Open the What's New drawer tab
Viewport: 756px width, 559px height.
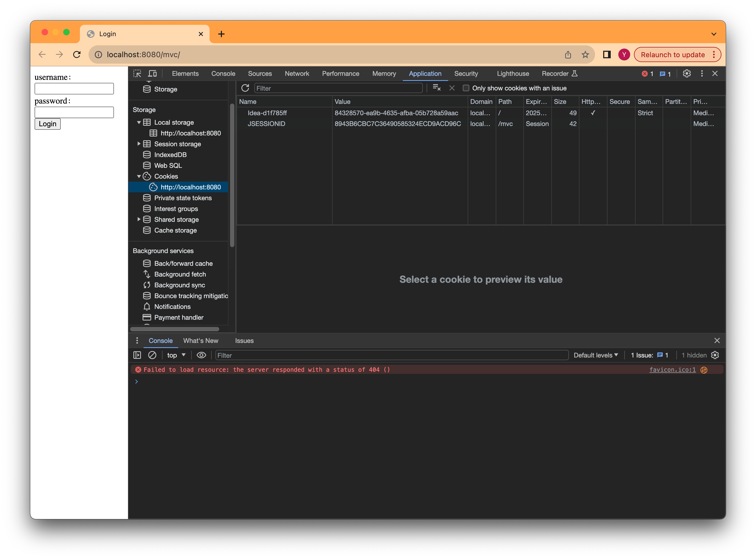pyautogui.click(x=200, y=341)
